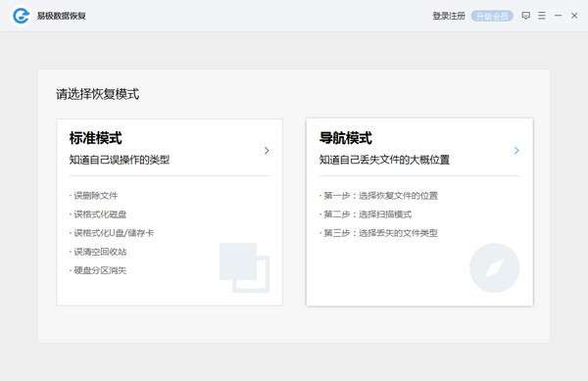Click the 登录注册 login link
Image resolution: width=588 pixels, height=381 pixels.
coord(449,16)
